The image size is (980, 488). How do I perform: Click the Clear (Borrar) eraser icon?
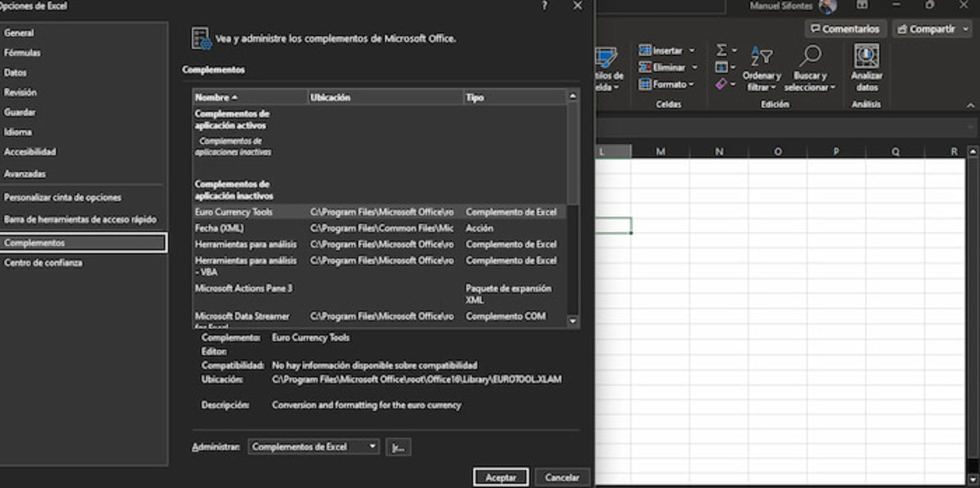722,84
